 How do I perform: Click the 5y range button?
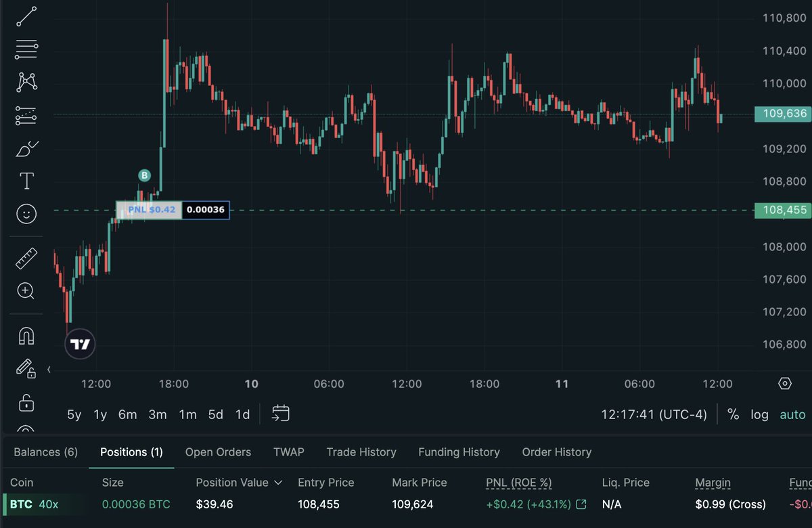click(x=74, y=414)
